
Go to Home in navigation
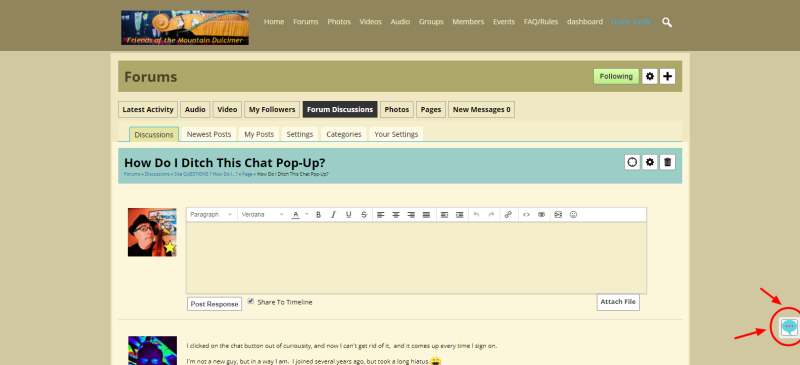click(x=274, y=22)
